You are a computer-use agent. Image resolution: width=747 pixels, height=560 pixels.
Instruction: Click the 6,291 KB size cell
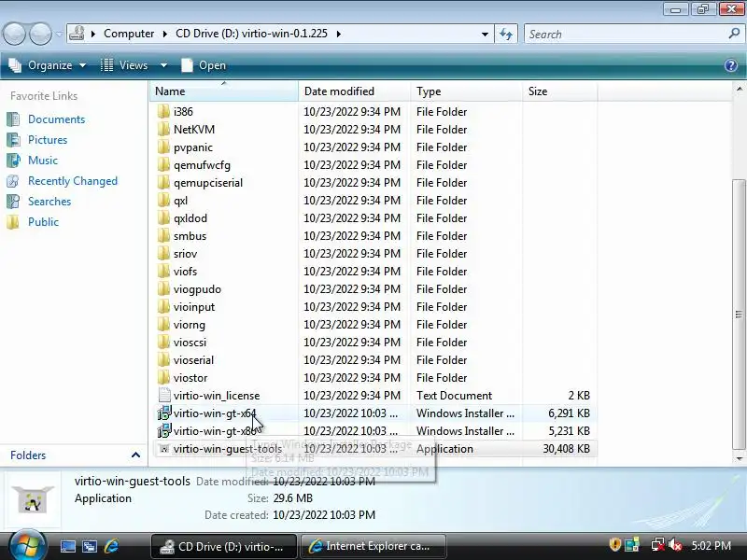[x=569, y=413]
